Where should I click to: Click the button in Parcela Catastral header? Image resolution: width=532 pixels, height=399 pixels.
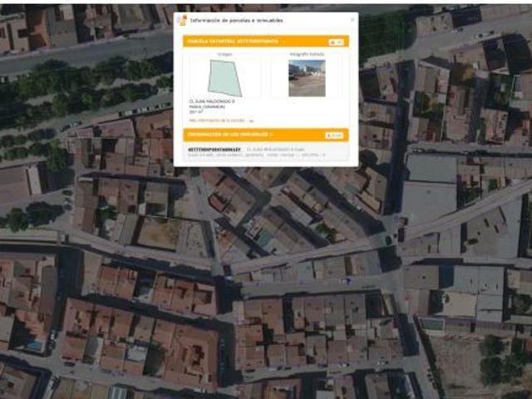(x=336, y=42)
